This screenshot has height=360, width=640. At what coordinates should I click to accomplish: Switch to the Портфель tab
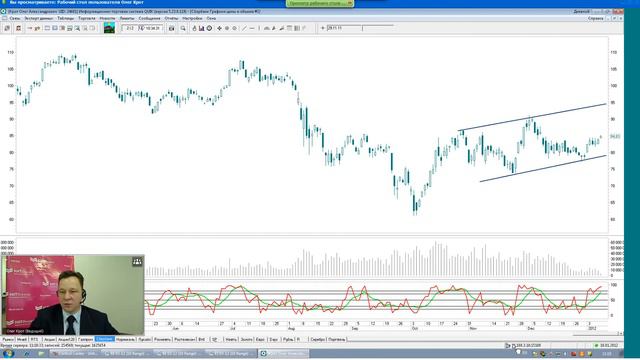337,339
